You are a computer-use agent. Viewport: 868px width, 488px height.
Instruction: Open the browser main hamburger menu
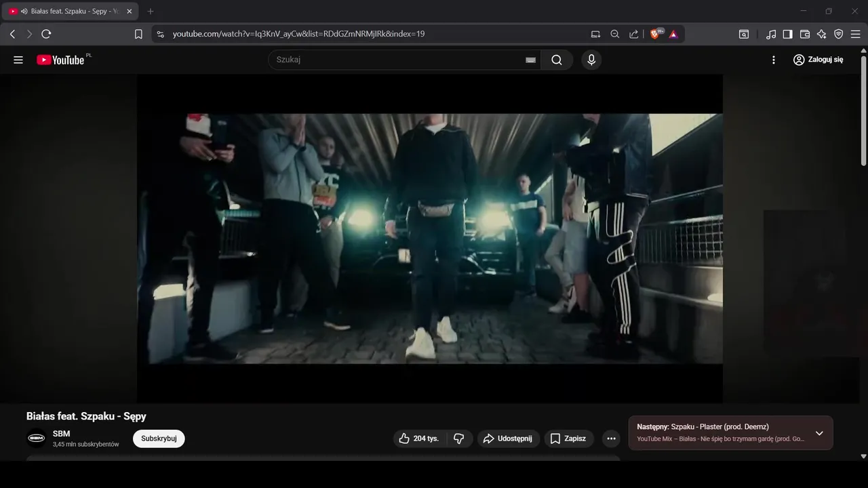pos(856,34)
